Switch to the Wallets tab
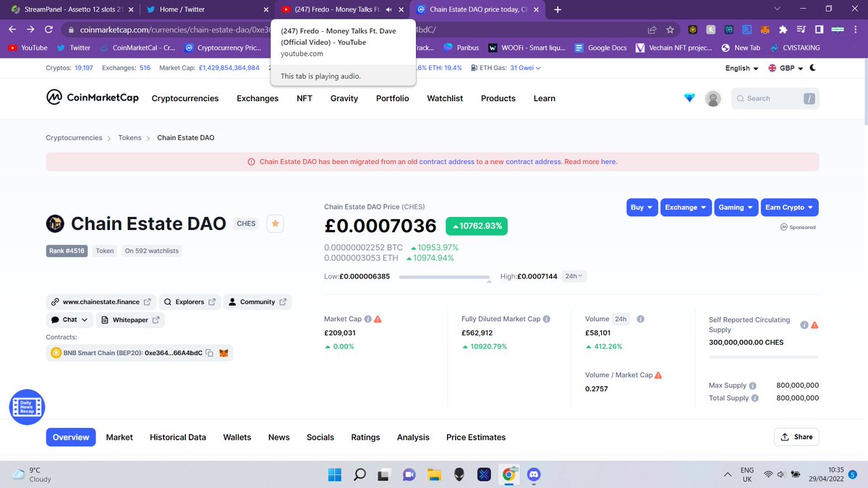 237,437
